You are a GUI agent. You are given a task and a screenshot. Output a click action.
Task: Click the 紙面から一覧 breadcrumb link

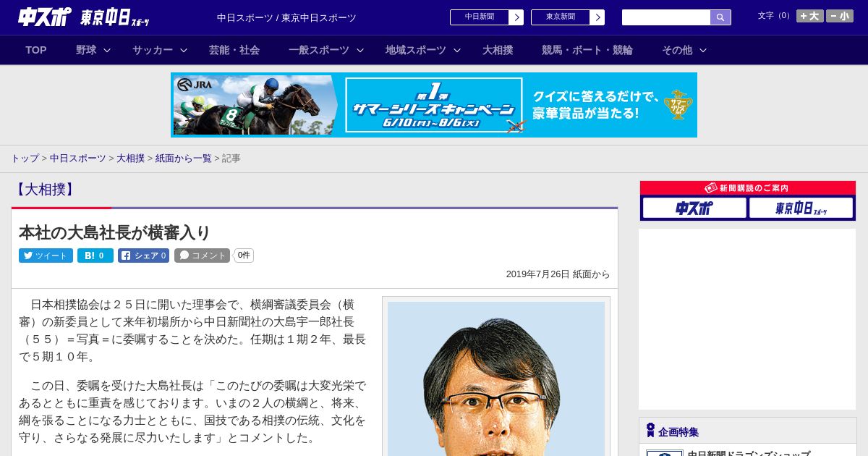184,158
